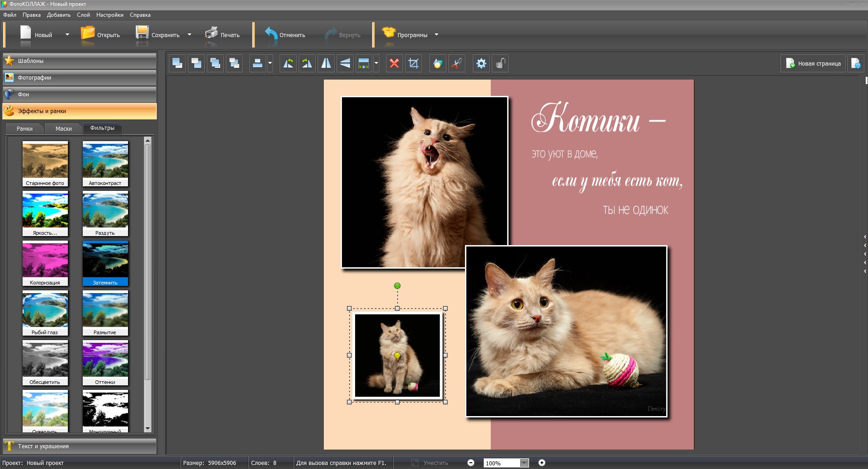Click the filters list scroll-down arrow
The width and height of the screenshot is (868, 469).
147,428
